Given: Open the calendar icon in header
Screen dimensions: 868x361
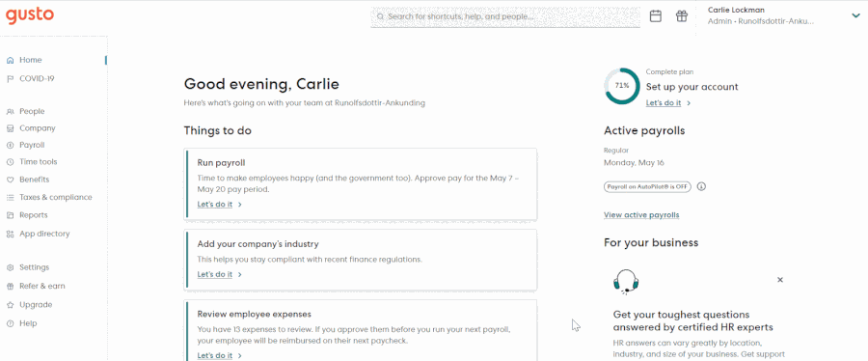Looking at the screenshot, I should click(x=656, y=16).
